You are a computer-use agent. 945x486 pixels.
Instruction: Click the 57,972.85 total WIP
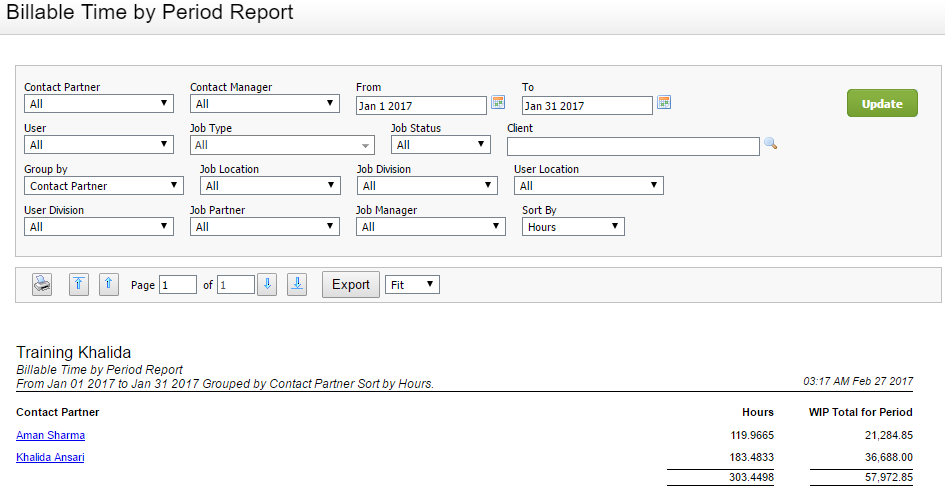[888, 478]
